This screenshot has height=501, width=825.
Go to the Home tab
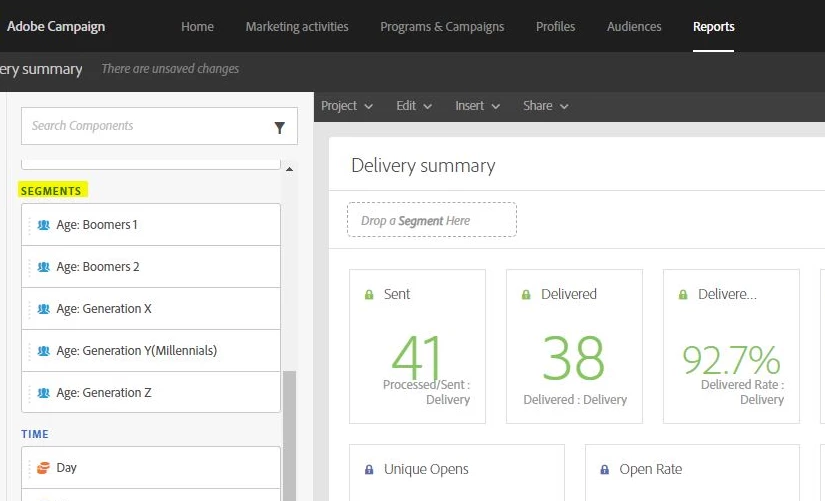(x=197, y=26)
